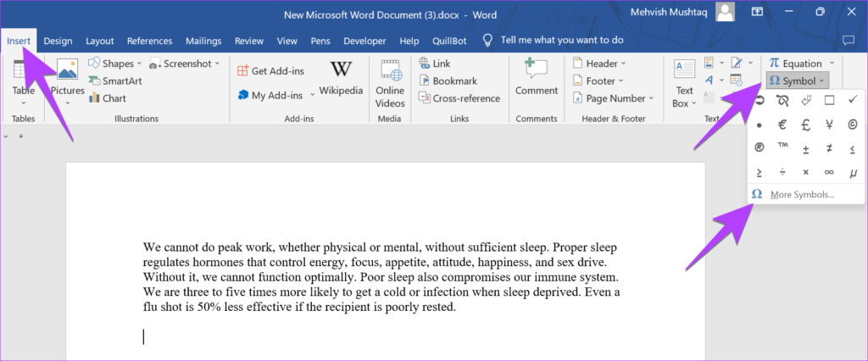
Task: Open the Developer tab
Action: coord(364,41)
